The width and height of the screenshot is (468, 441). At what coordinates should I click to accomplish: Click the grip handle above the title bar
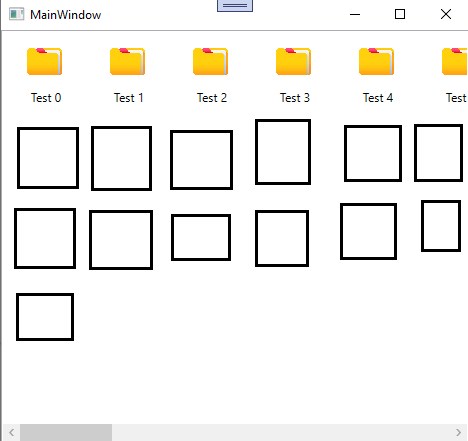[x=235, y=6]
